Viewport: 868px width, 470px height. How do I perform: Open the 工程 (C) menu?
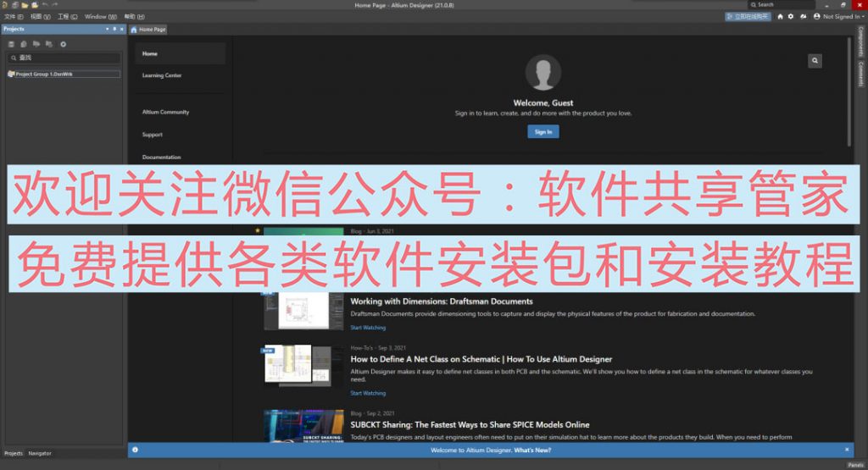coord(68,17)
